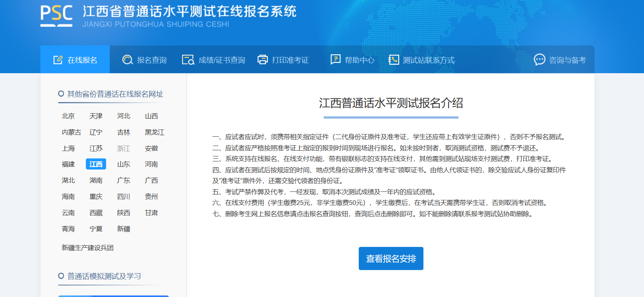This screenshot has width=644, height=297.
Task: Open 测试站联系方式 in the navigation bar
Action: click(428, 60)
